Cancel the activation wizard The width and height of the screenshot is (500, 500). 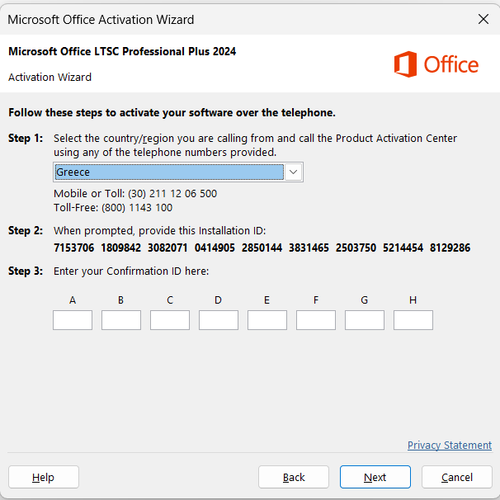[457, 477]
